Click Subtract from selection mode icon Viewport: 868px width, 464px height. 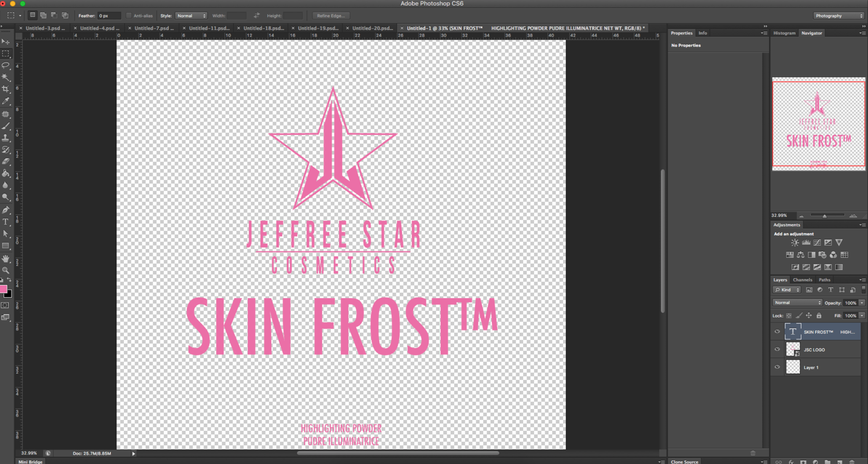(x=54, y=15)
